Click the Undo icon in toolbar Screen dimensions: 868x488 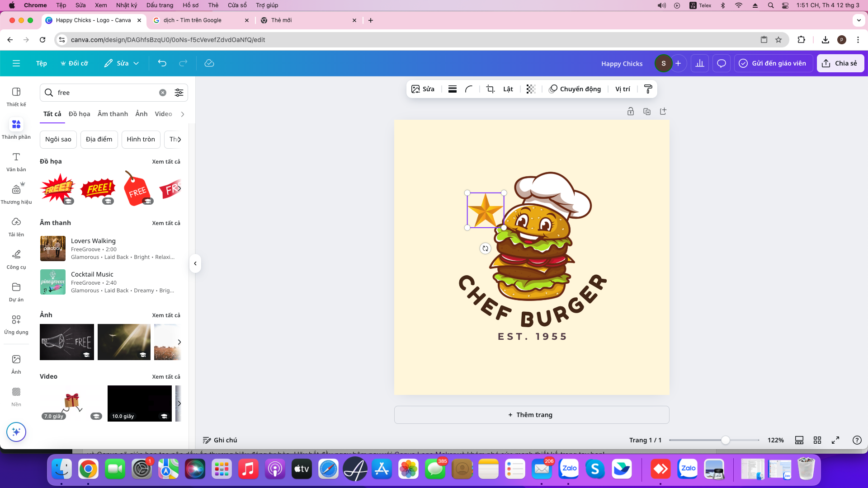tap(162, 63)
